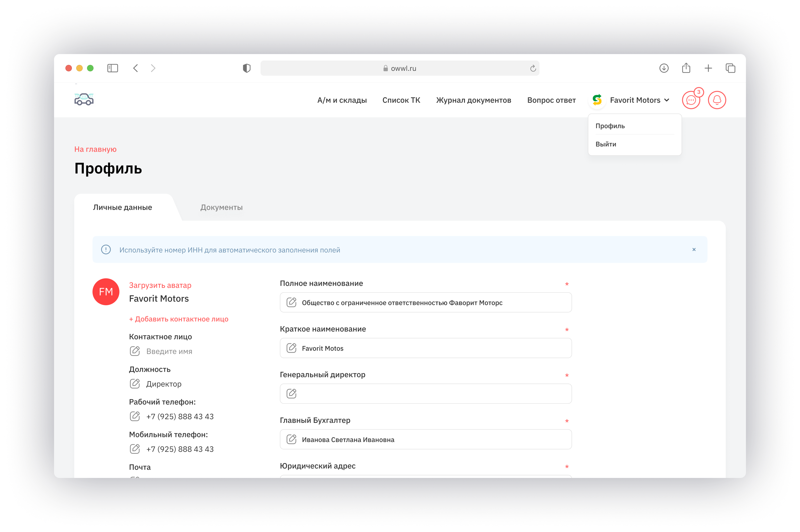800x532 pixels.
Task: Click the work phone +7 (925) 888 43 43
Action: (x=180, y=416)
